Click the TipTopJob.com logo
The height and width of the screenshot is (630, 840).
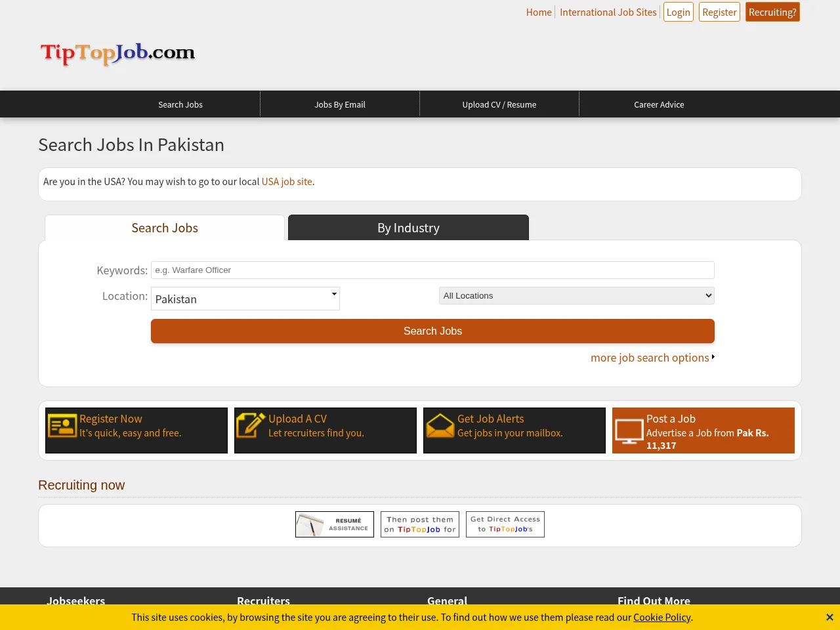pos(118,53)
